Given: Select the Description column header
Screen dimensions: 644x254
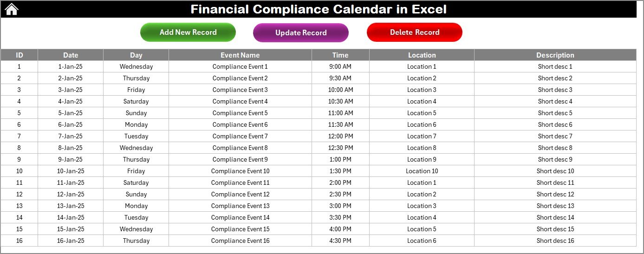Looking at the screenshot, I should coord(555,55).
